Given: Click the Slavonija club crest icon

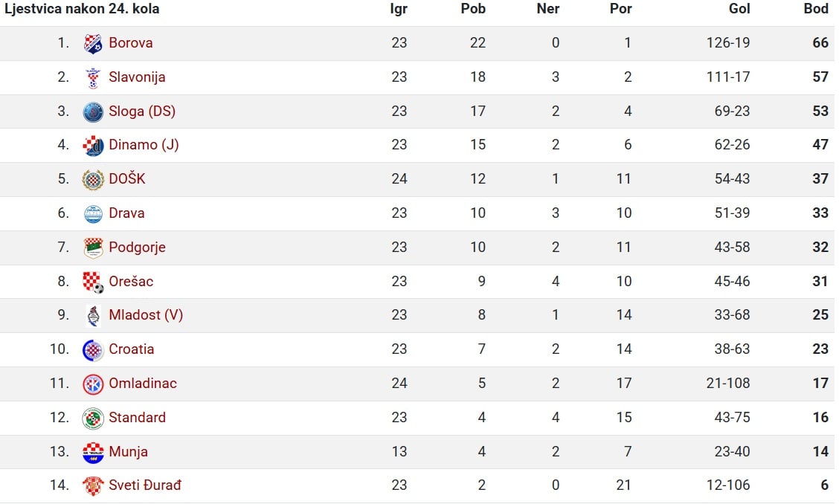Looking at the screenshot, I should pos(93,77).
